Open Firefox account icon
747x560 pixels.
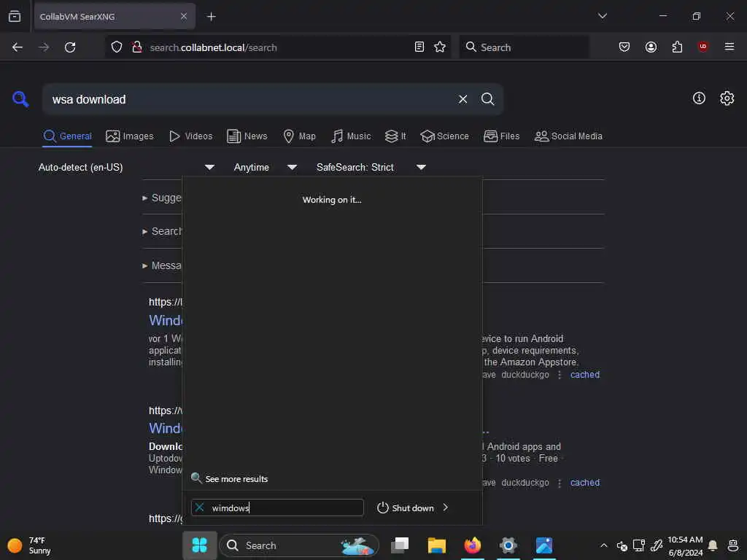[651, 47]
